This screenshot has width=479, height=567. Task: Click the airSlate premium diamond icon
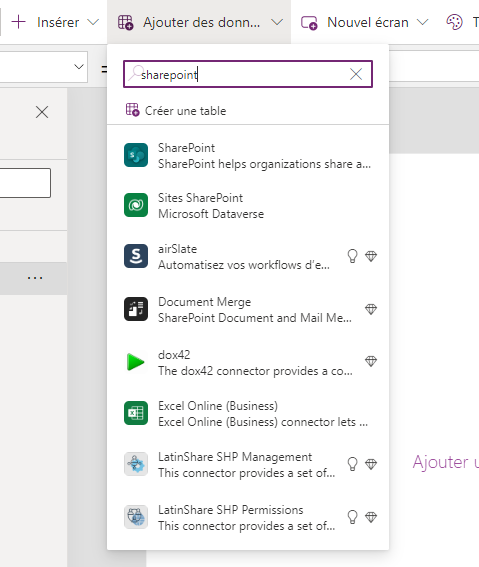tap(371, 256)
